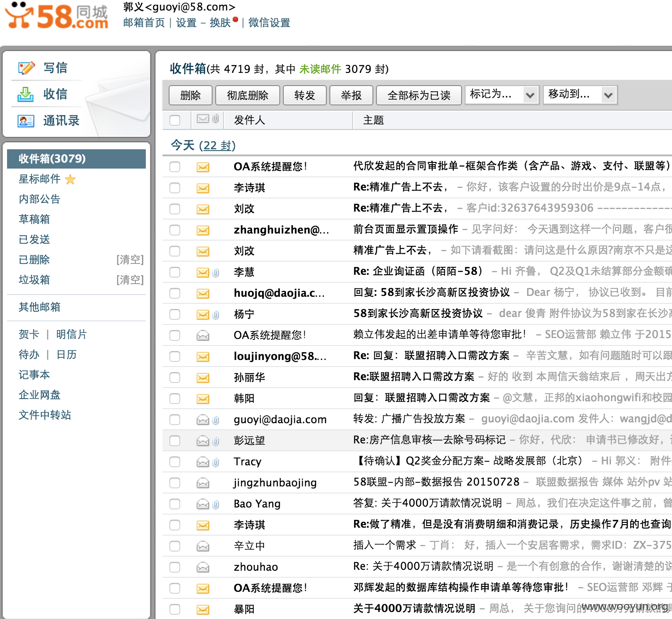
Task: Click the opened envelope icon for 辛立中's mail
Action: (x=203, y=546)
